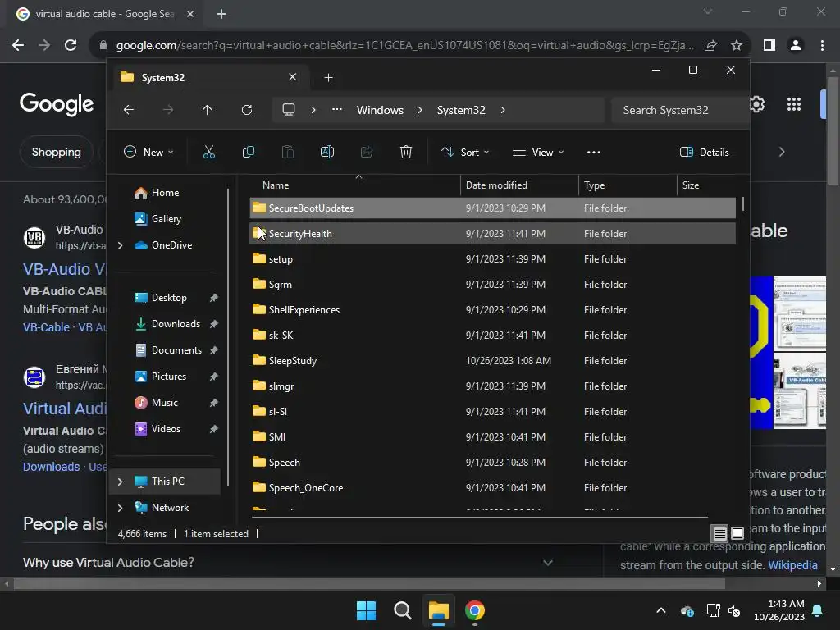Click the Rename icon in Explorer toolbar

point(326,152)
